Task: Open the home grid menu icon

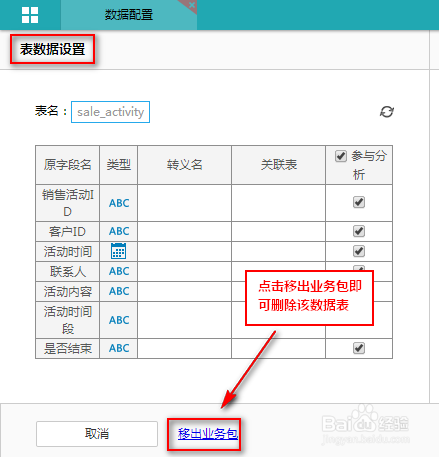Action: [x=30, y=15]
